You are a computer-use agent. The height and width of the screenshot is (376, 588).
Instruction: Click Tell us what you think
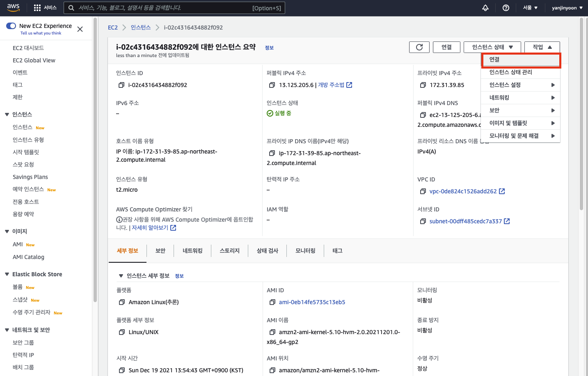pyautogui.click(x=41, y=33)
